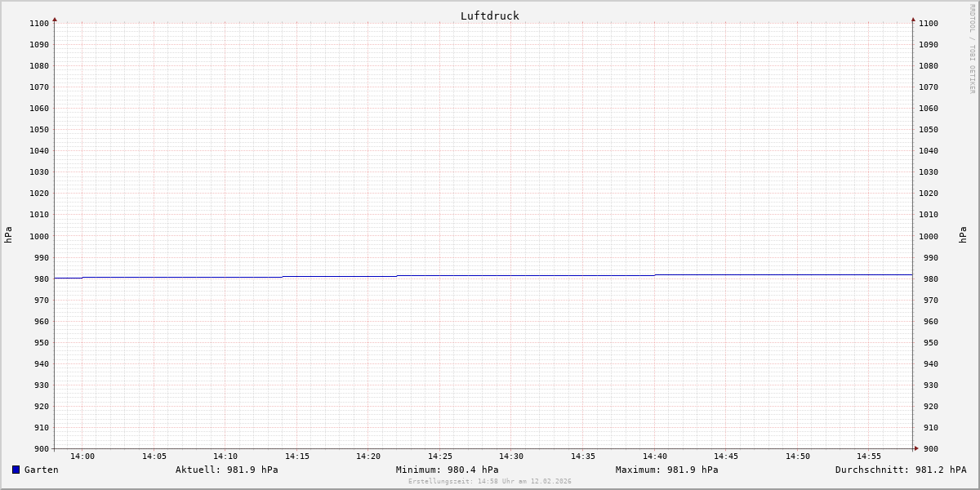Click the Aktuell 981.9 hPa reading
Screen dimensions: 980x490
[226, 470]
